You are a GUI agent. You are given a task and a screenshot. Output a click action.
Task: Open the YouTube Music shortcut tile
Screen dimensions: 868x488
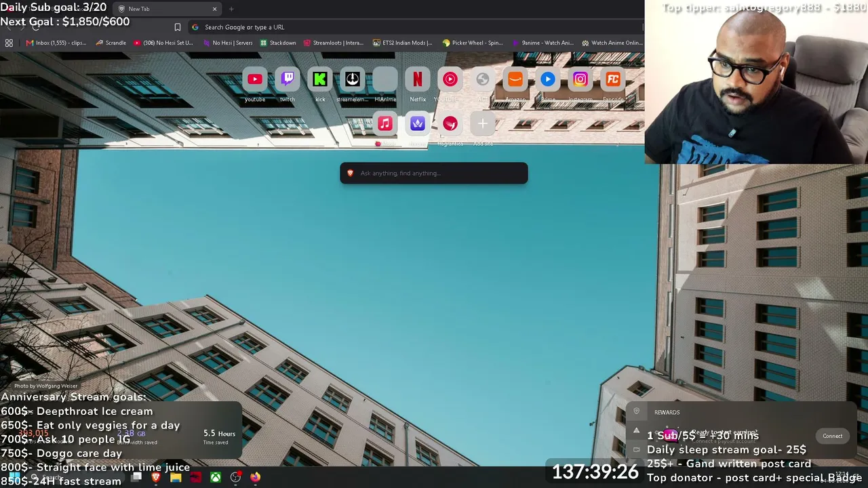pyautogui.click(x=450, y=80)
